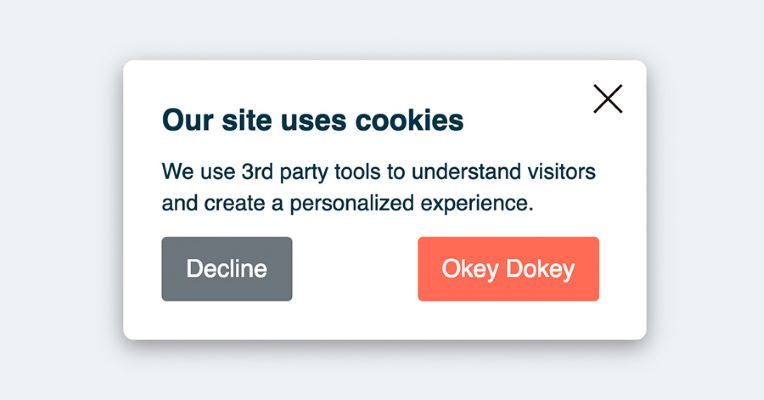Click the "personalized experience" text line

(348, 203)
